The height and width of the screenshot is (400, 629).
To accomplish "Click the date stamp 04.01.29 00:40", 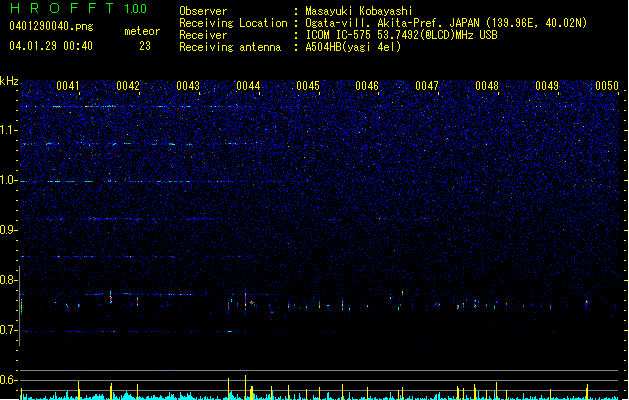I will click(51, 46).
